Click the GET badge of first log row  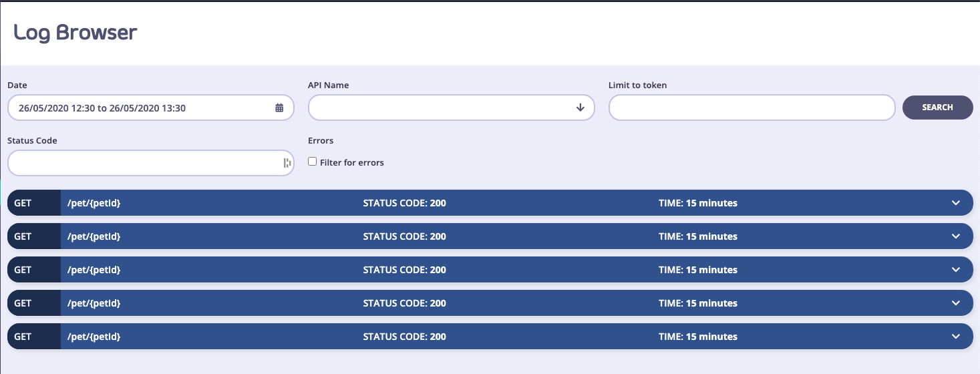tap(23, 203)
